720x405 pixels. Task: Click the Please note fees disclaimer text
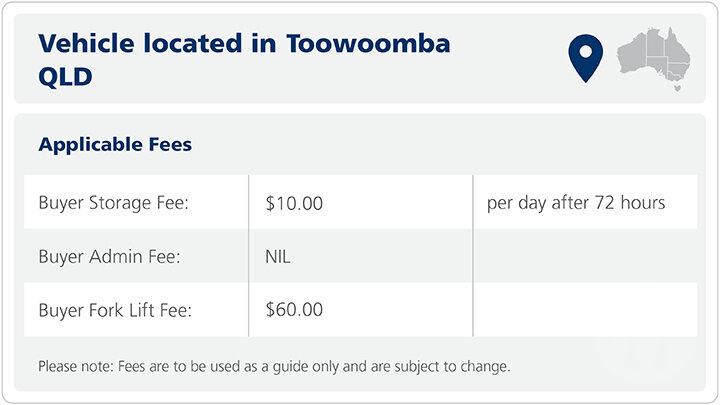pyautogui.click(x=274, y=366)
